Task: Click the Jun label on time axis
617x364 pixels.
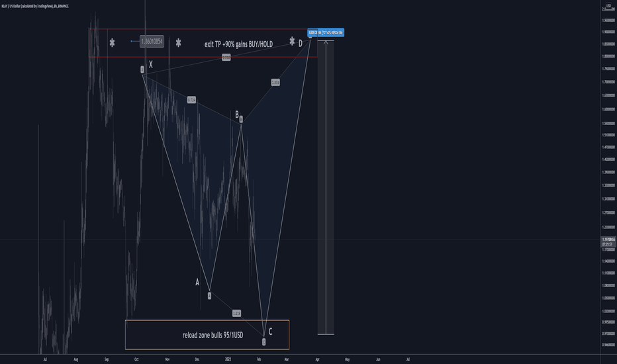Action: point(378,359)
